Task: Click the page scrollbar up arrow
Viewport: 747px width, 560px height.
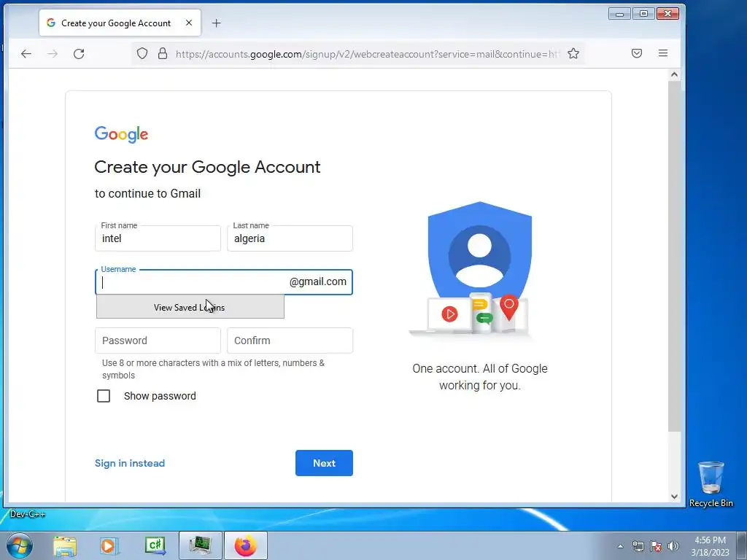Action: point(674,74)
